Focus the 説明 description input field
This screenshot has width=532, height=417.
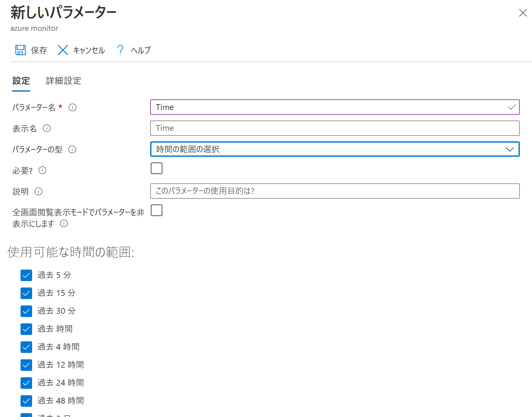(x=335, y=191)
